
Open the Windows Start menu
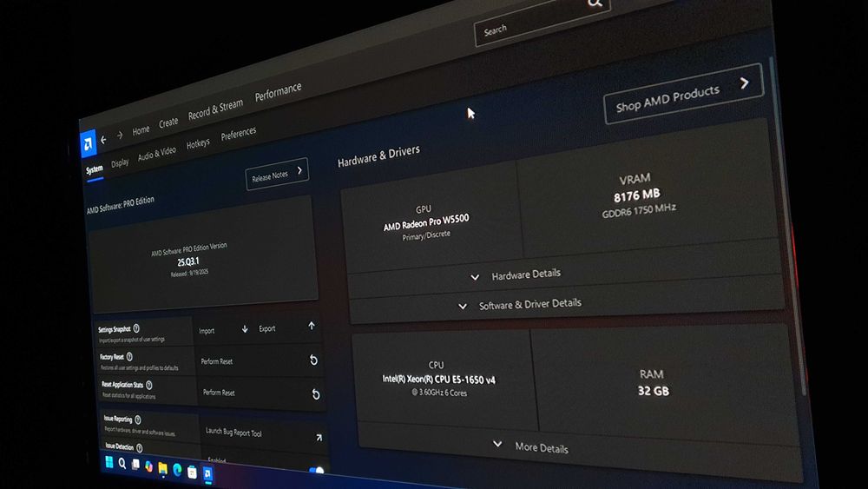[109, 462]
